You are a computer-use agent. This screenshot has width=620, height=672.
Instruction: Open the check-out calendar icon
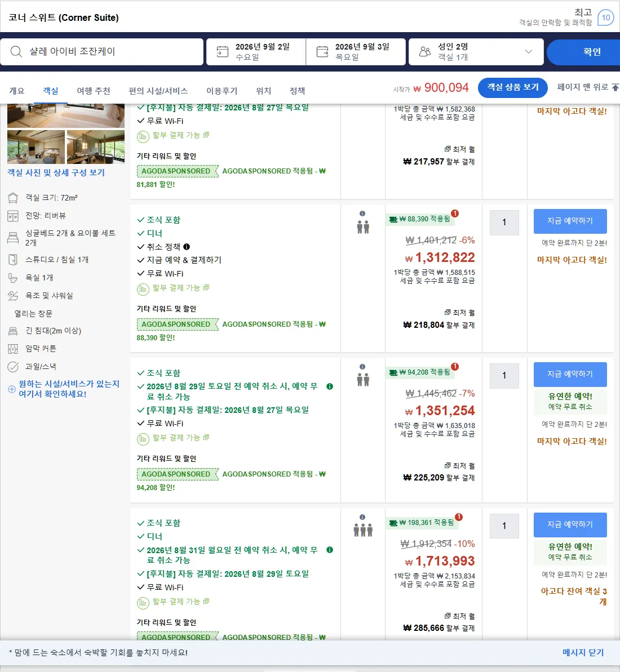[322, 52]
